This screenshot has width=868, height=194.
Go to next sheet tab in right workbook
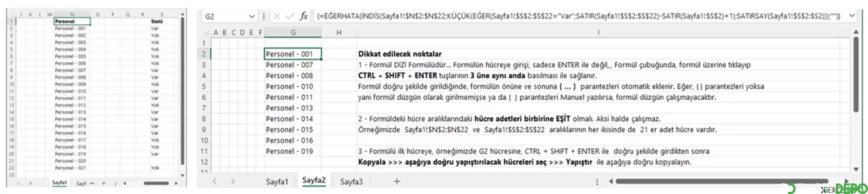point(233,181)
